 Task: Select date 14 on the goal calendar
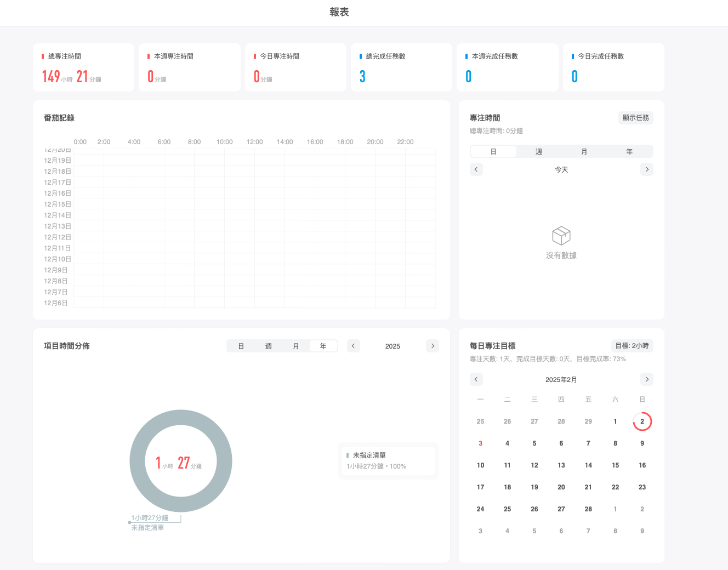[588, 465]
